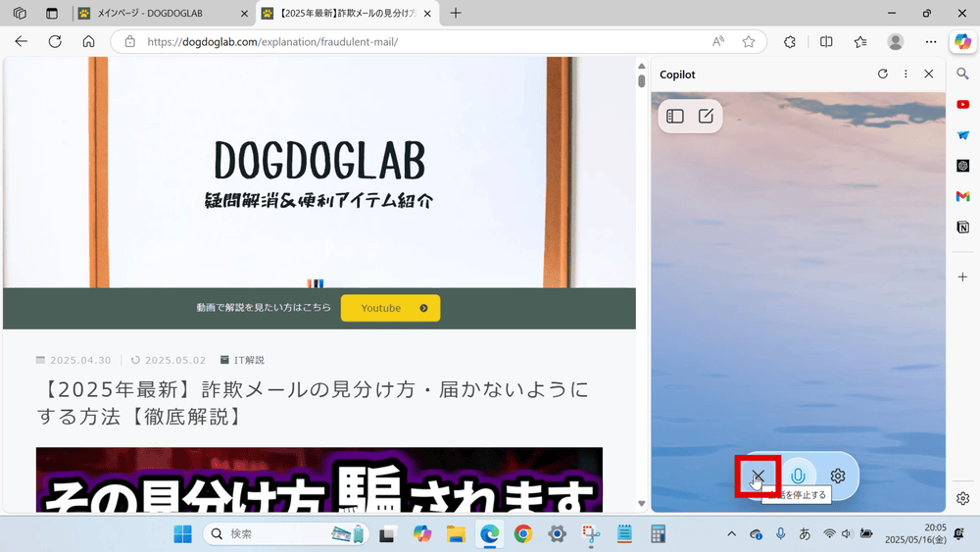Open a new browser tab
Screen dimensions: 980x552
point(456,14)
